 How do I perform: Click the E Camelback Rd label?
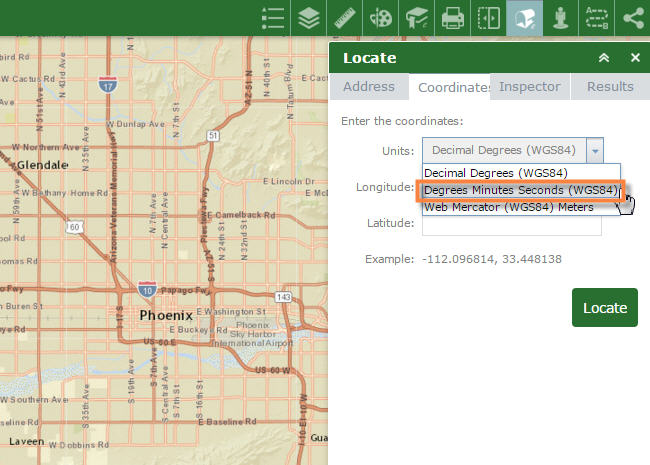pyautogui.click(x=241, y=215)
